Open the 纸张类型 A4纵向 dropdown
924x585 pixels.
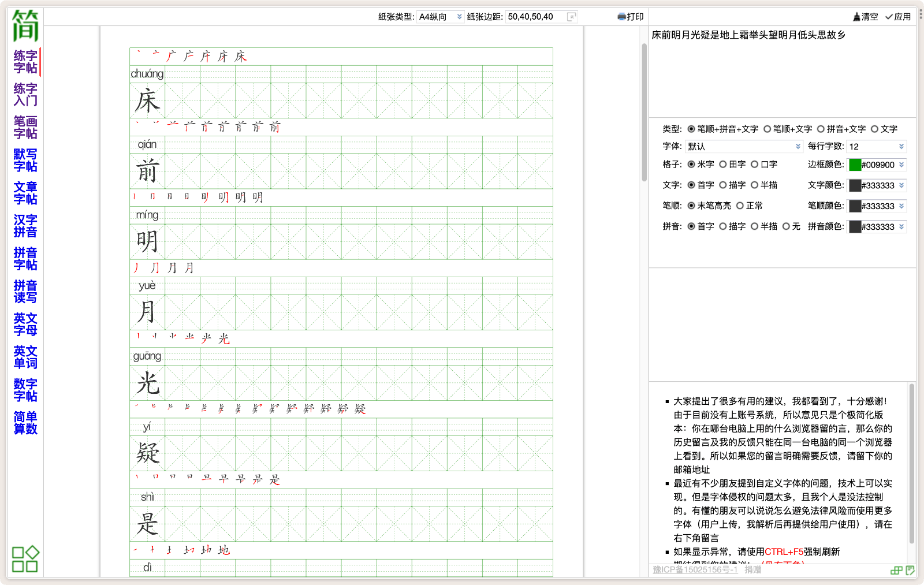click(441, 17)
